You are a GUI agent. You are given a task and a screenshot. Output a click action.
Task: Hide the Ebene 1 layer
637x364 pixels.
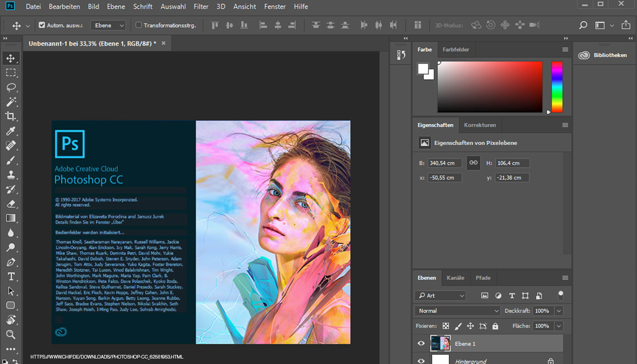421,344
